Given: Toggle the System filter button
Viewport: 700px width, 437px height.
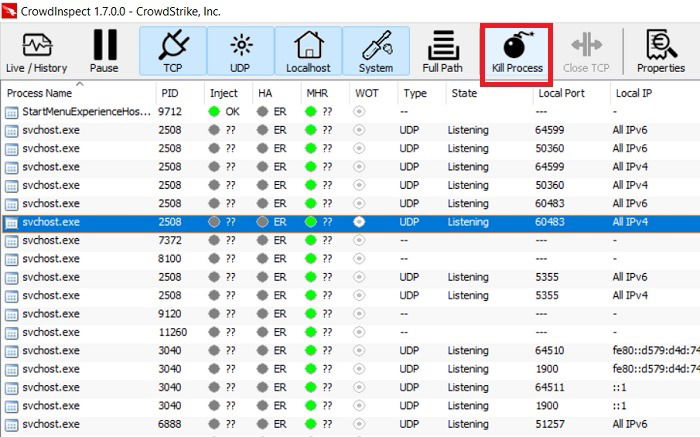Looking at the screenshot, I should (376, 51).
